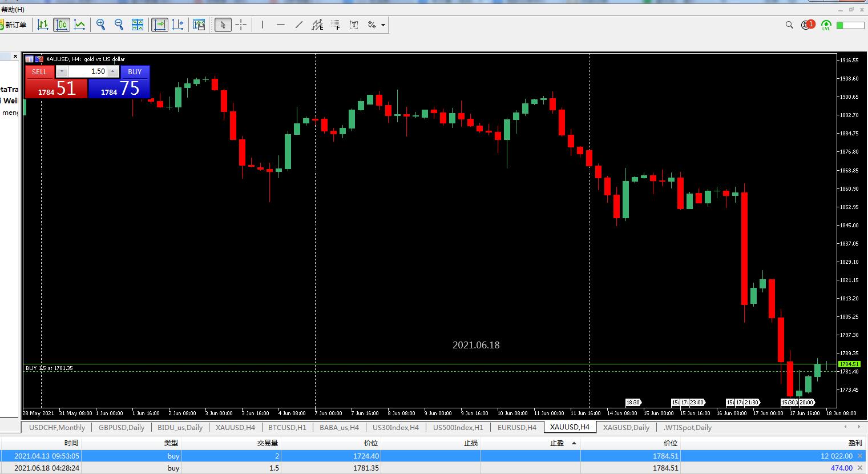
Task: Tile chart windows icon
Action: pos(138,25)
